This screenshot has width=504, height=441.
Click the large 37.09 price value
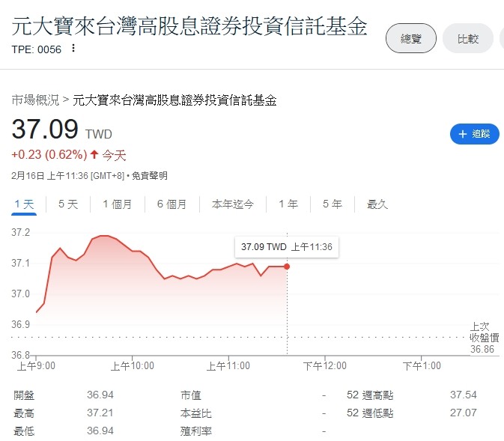(45, 129)
